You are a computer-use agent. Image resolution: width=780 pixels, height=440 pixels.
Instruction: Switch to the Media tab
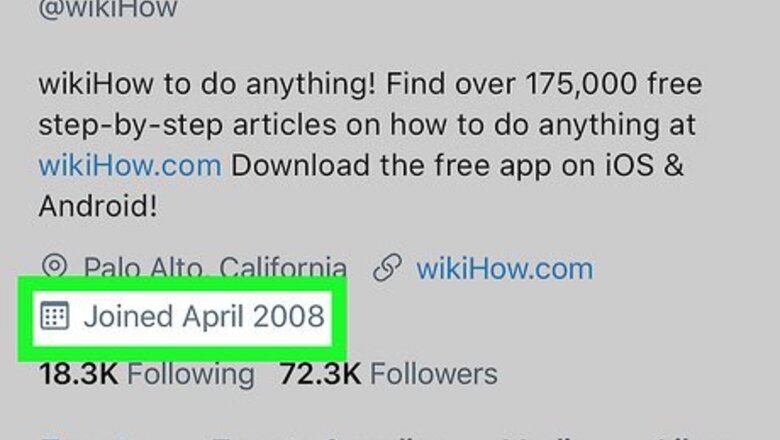point(555,436)
